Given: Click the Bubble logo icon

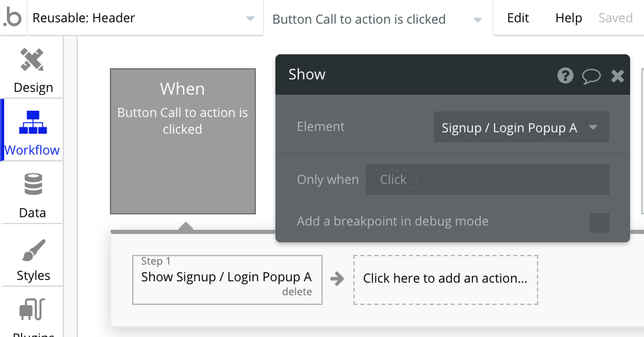Looking at the screenshot, I should (13, 18).
